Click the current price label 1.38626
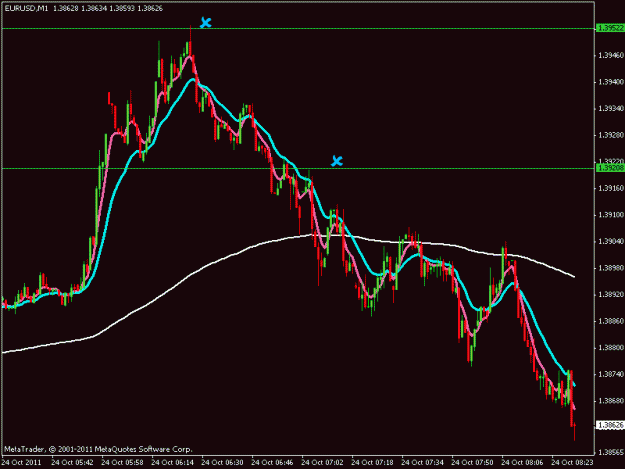This screenshot has width=625, height=469. [610, 425]
